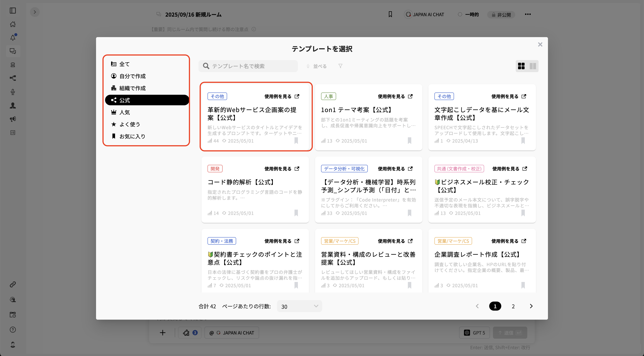Image resolution: width=644 pixels, height=356 pixels.
Task: Click the calendar icon near the bottom sidebar
Action: 13,315
